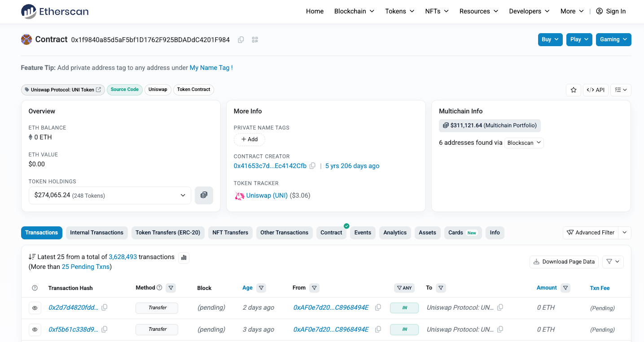The width and height of the screenshot is (644, 342).
Task: Open the table filter funnel dropdown
Action: (x=613, y=262)
